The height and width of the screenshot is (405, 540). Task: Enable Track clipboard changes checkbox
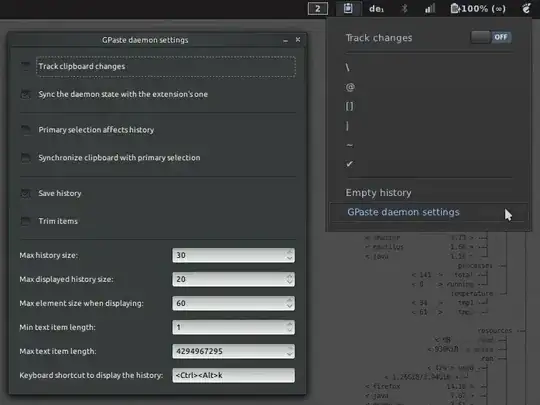point(25,66)
